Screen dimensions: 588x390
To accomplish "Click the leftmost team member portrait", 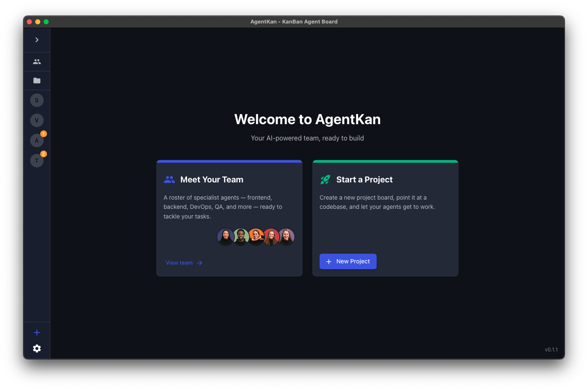I will pos(226,237).
